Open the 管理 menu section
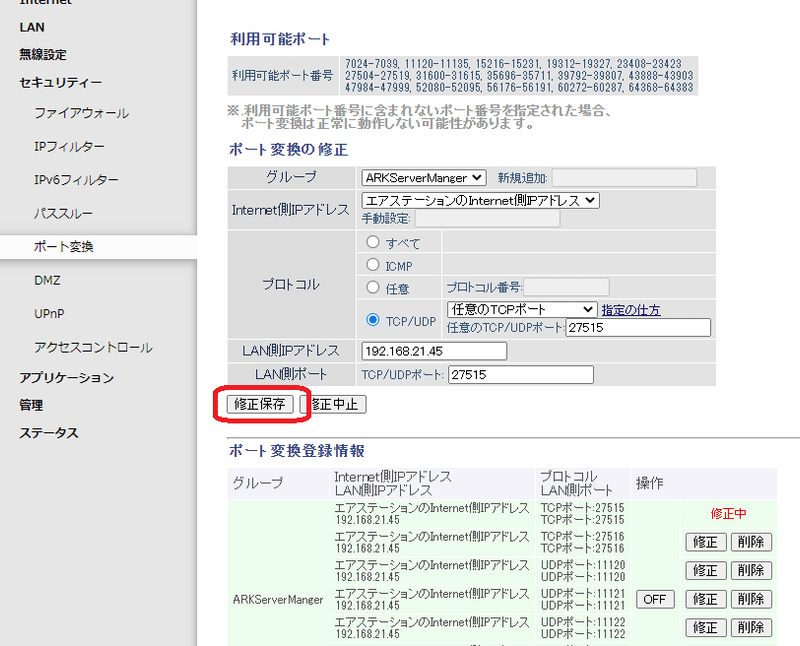 31,405
